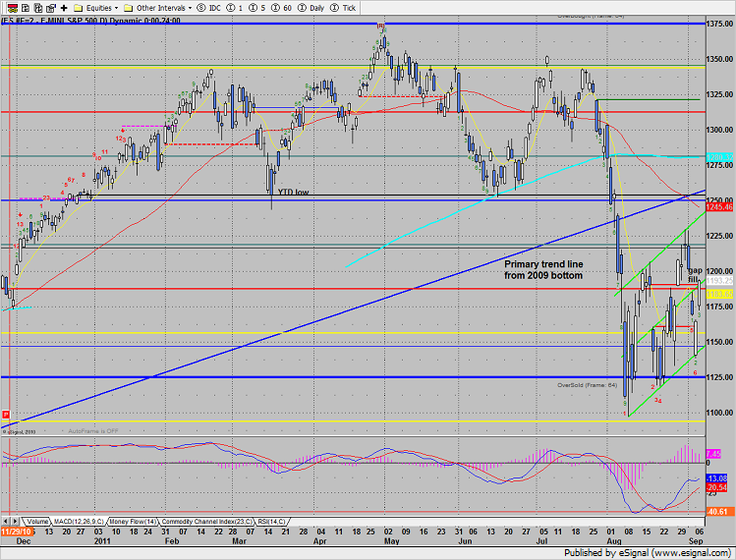
Task: Click the 2011 year label on time axis
Action: point(102,541)
